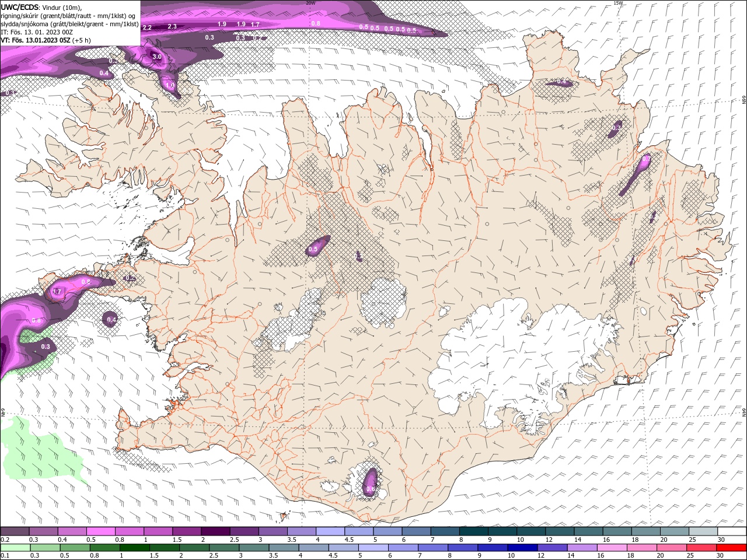747x560 pixels.
Task: Click the 0.2 label in the upper legend
Action: point(5,540)
